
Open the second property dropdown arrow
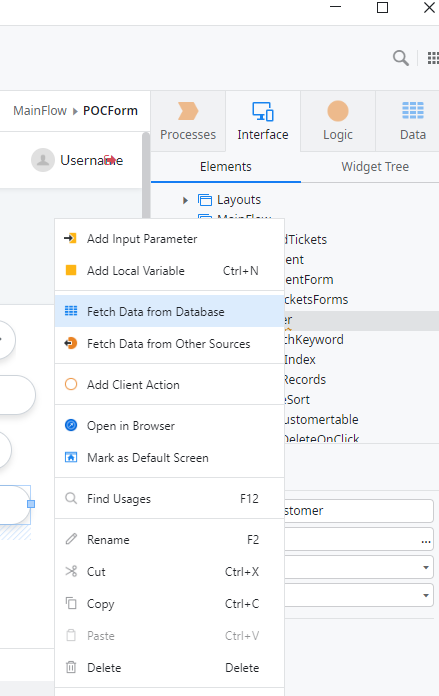tap(426, 595)
